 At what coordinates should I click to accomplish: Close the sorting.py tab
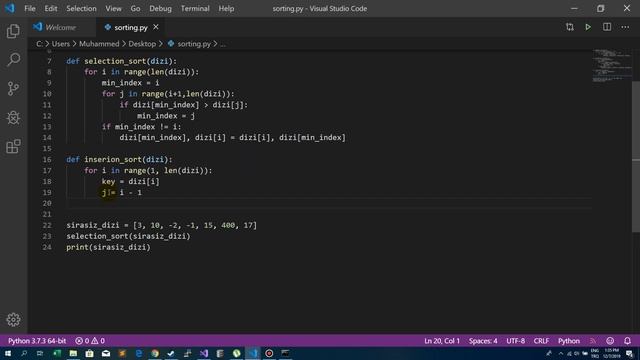[156, 27]
